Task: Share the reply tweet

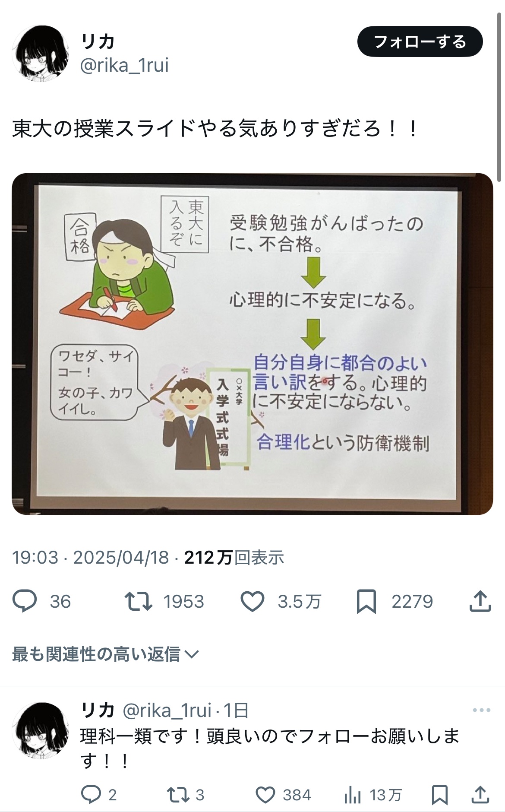Action: click(x=480, y=794)
